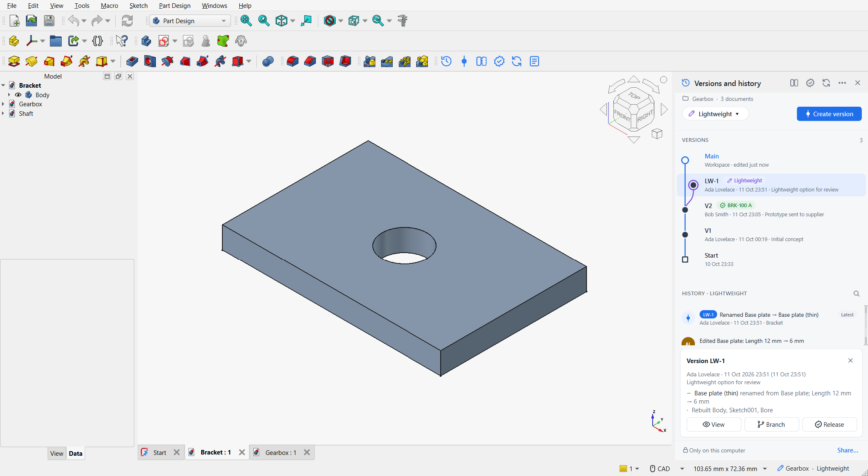
Task: Collapse the Bracket document tree
Action: (3, 86)
